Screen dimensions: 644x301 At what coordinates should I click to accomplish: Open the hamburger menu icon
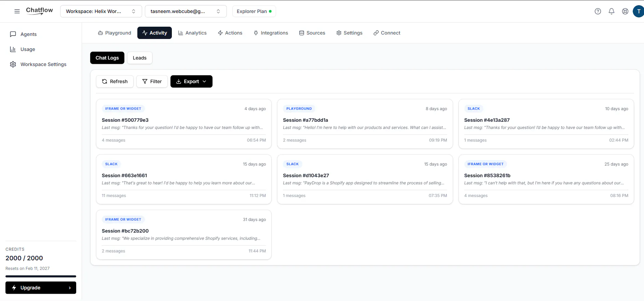[17, 11]
